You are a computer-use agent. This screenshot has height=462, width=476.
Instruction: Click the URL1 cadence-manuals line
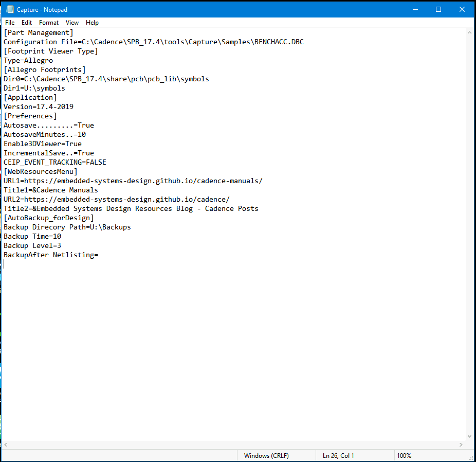[133, 181]
